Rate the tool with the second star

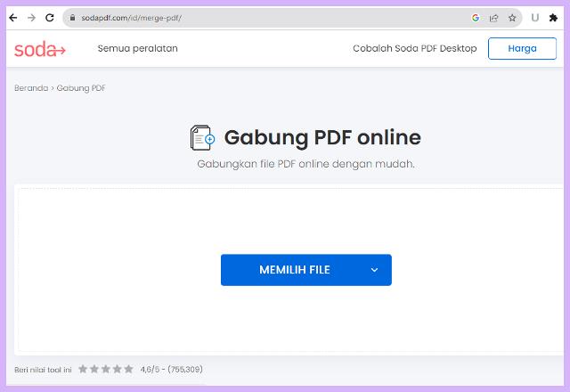pyautogui.click(x=94, y=369)
